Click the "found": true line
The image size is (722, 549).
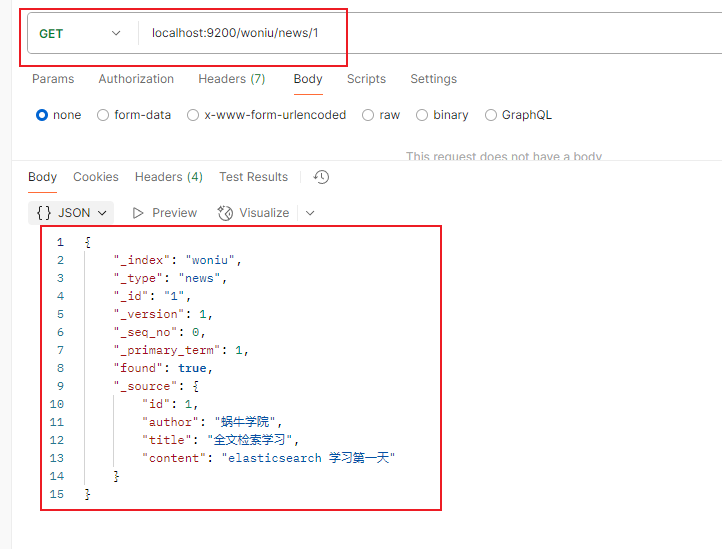pyautogui.click(x=163, y=368)
